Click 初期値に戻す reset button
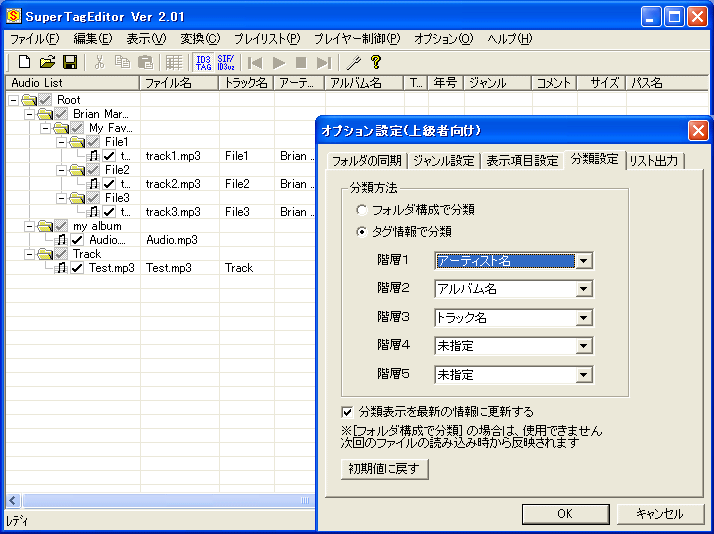The width and height of the screenshot is (714, 534). 384,469
